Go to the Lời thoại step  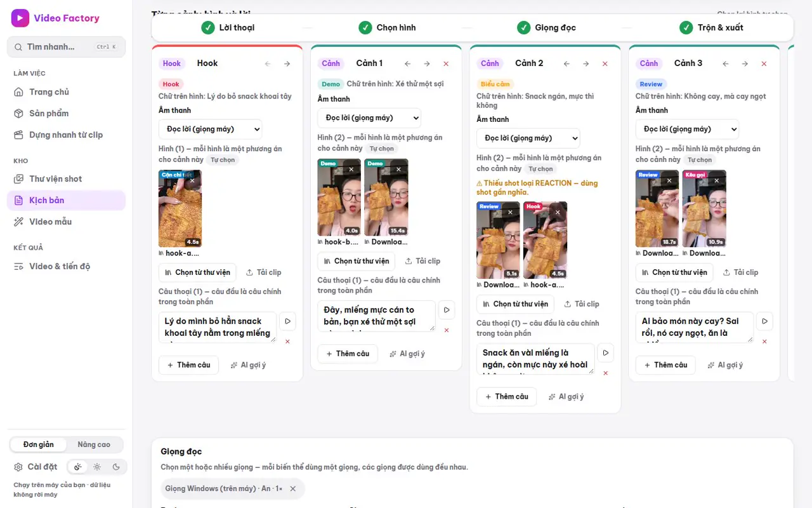228,27
